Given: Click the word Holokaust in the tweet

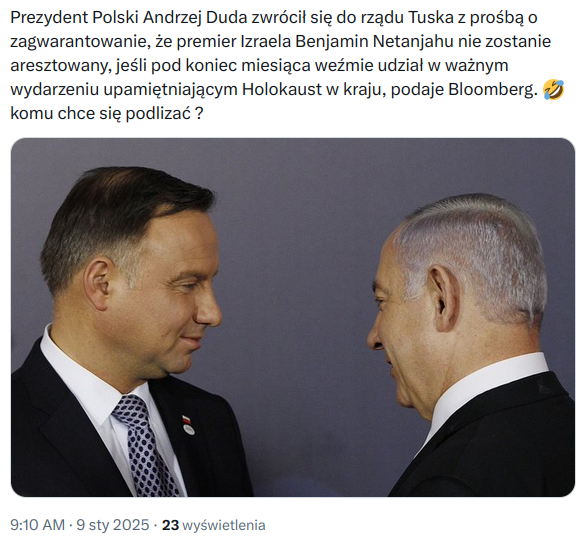Looking at the screenshot, I should pyautogui.click(x=282, y=90).
